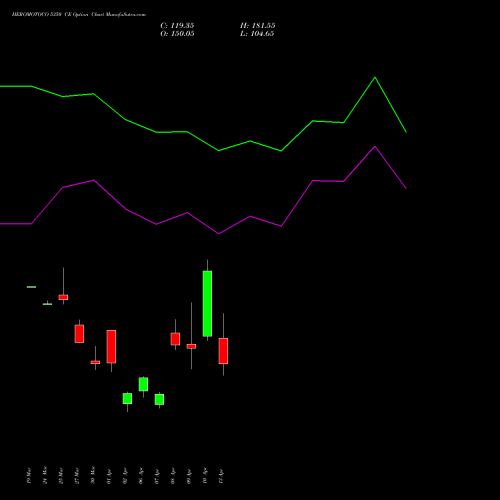Click the high value H: 181.55
The image size is (500, 500).
pos(257,26)
